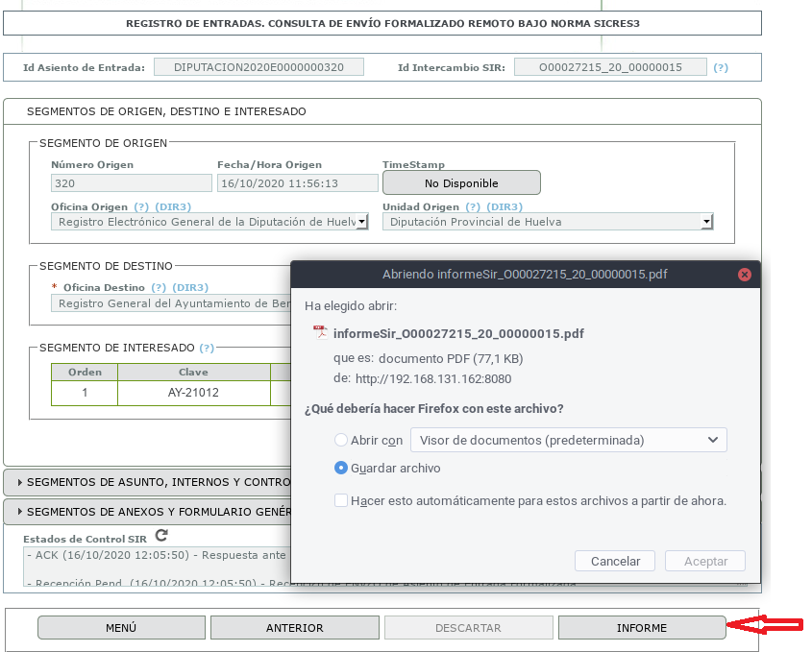Click the DESCARTAR button
Viewport: 812px width, 652px height.
(x=468, y=627)
